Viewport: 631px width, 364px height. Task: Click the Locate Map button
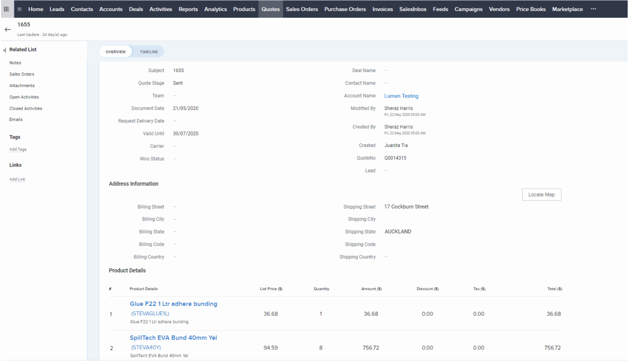click(x=541, y=195)
